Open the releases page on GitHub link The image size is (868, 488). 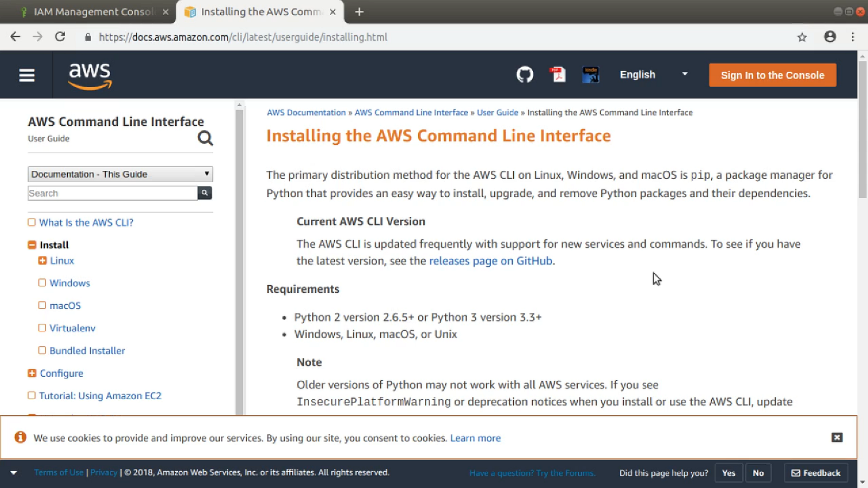click(490, 261)
